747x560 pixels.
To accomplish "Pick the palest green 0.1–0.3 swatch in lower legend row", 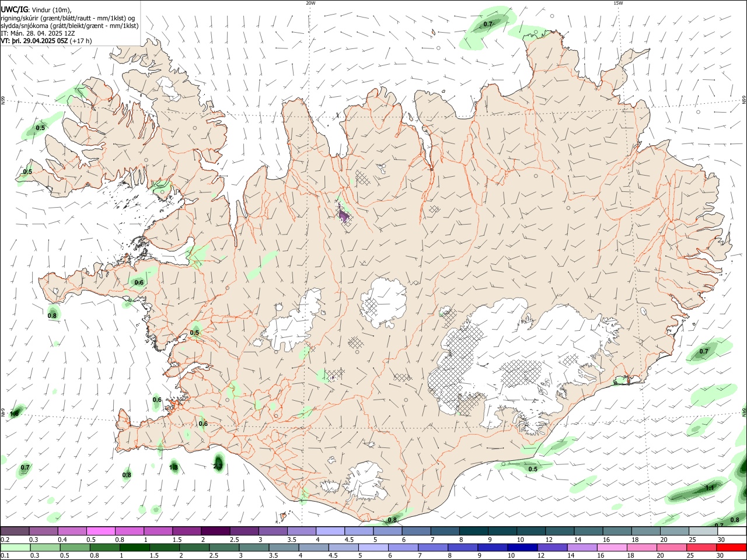I will 15,548.
